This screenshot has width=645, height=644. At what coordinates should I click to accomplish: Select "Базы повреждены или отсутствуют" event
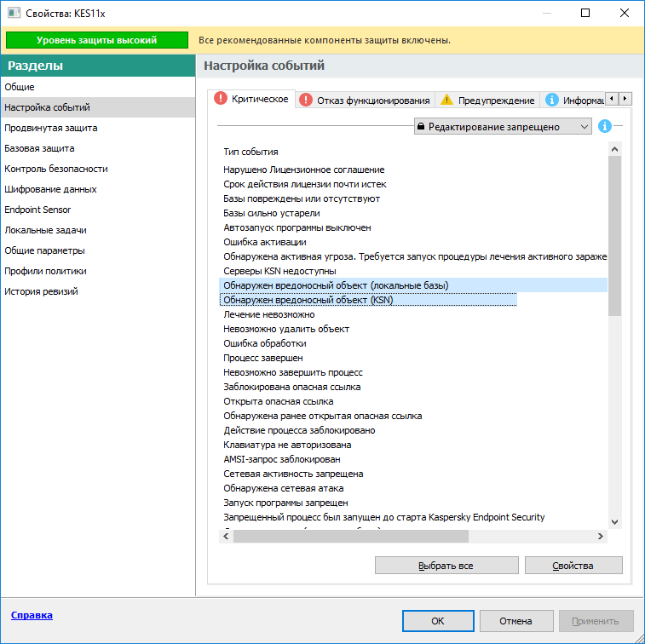coord(413,198)
